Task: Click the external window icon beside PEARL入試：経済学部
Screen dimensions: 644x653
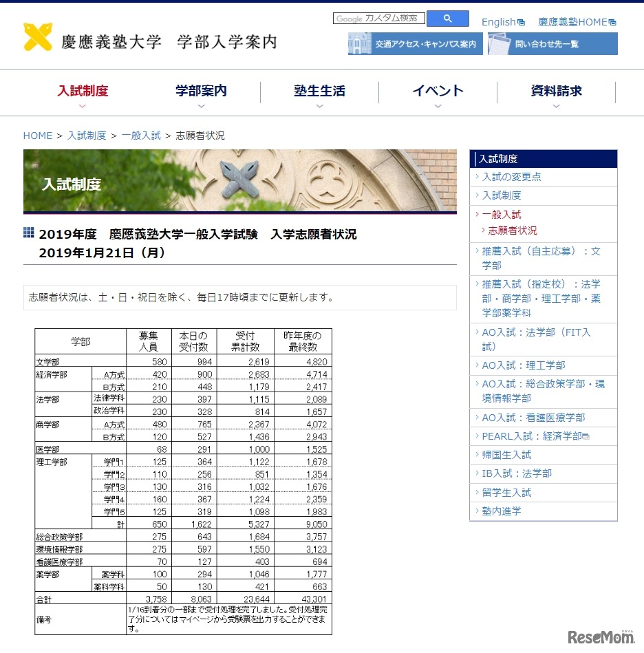Action: [587, 436]
